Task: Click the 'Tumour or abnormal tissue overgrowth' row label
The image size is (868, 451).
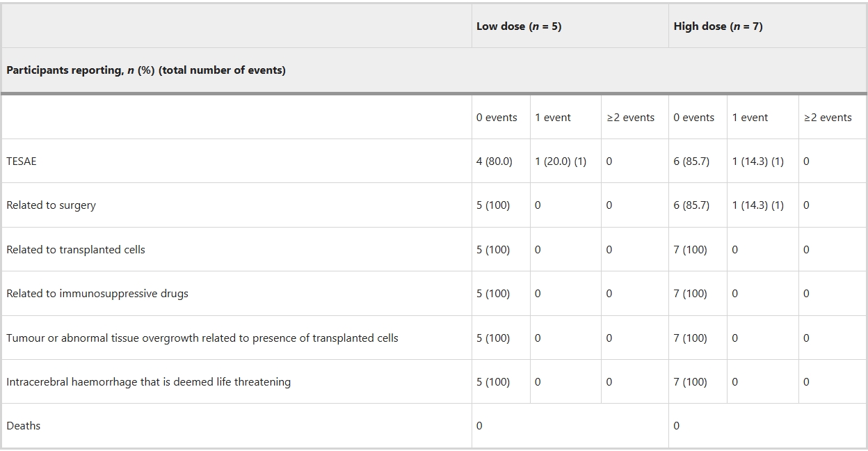Action: [202, 338]
